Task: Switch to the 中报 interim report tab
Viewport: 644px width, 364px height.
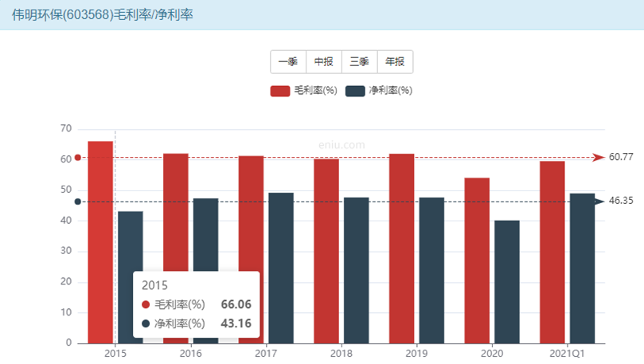Action: (x=324, y=62)
